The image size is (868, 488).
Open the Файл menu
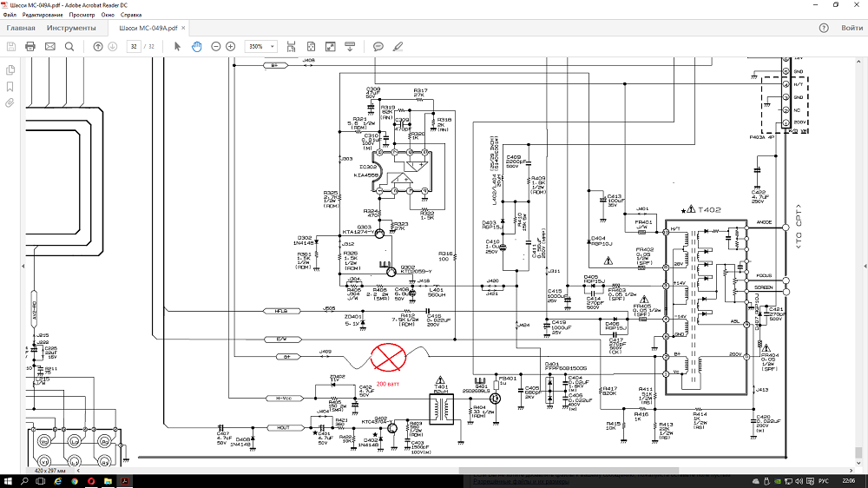point(10,16)
